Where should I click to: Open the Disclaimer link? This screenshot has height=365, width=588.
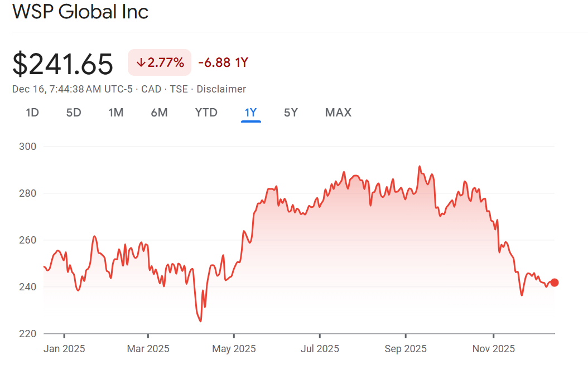pos(221,89)
